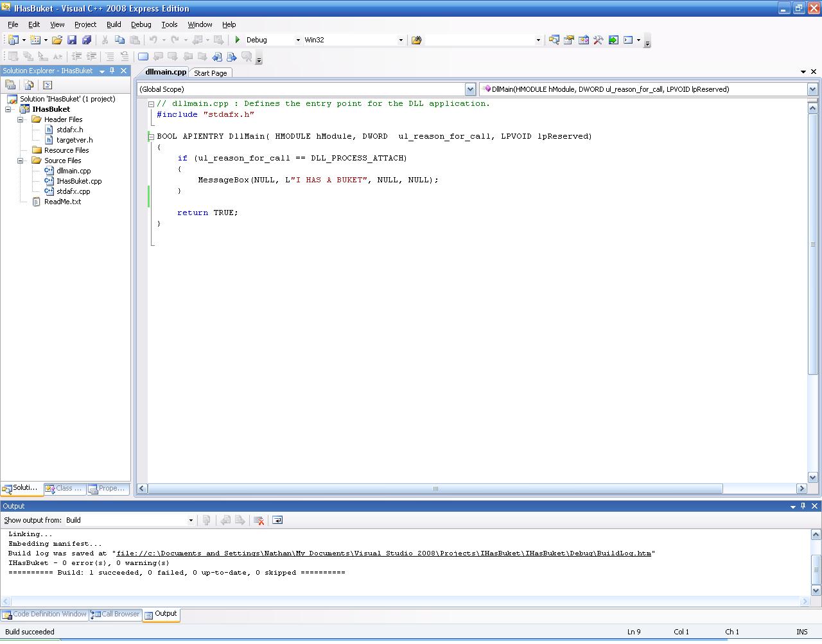Toggle auto-hide pin on Output panel

coord(803,506)
